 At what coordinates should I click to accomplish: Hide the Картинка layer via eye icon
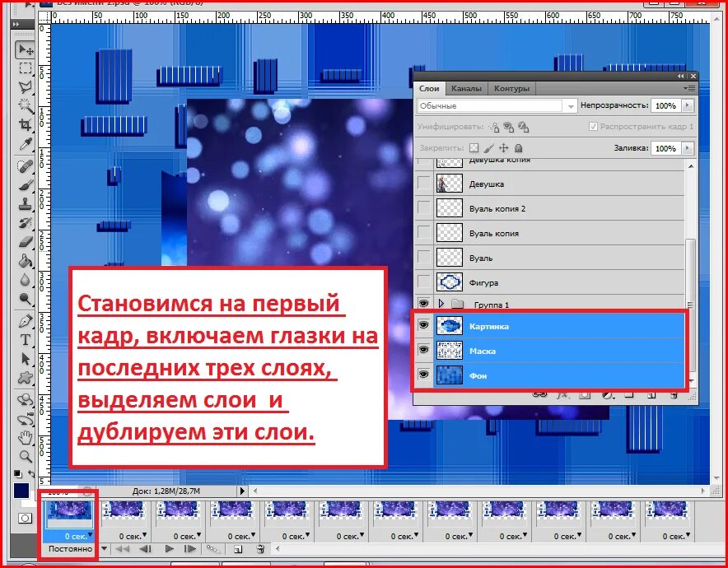(423, 325)
